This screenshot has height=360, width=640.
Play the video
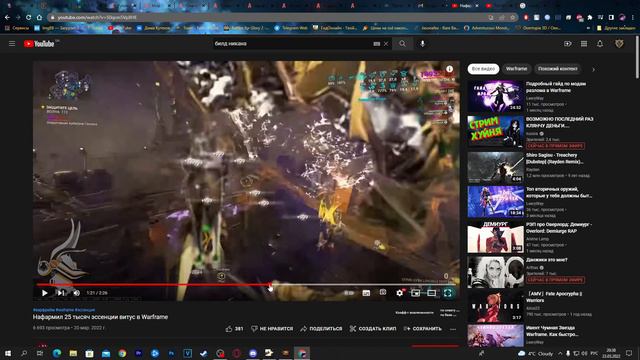pyautogui.click(x=44, y=293)
